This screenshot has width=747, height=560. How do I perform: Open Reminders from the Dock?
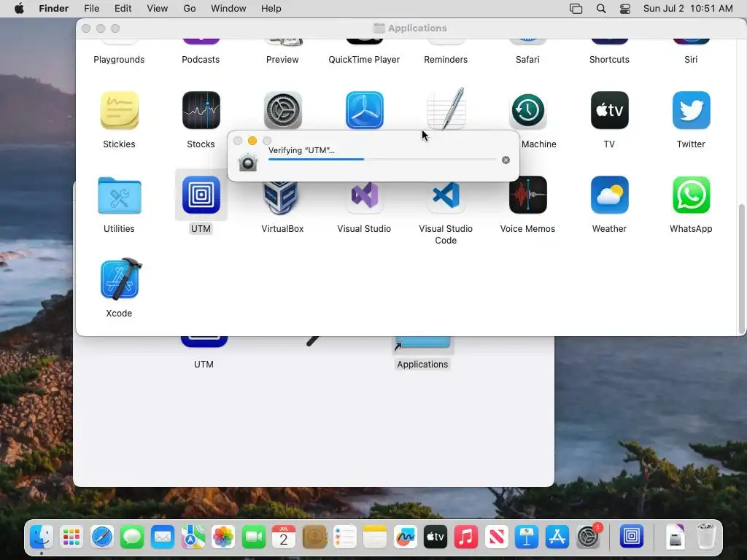[344, 537]
